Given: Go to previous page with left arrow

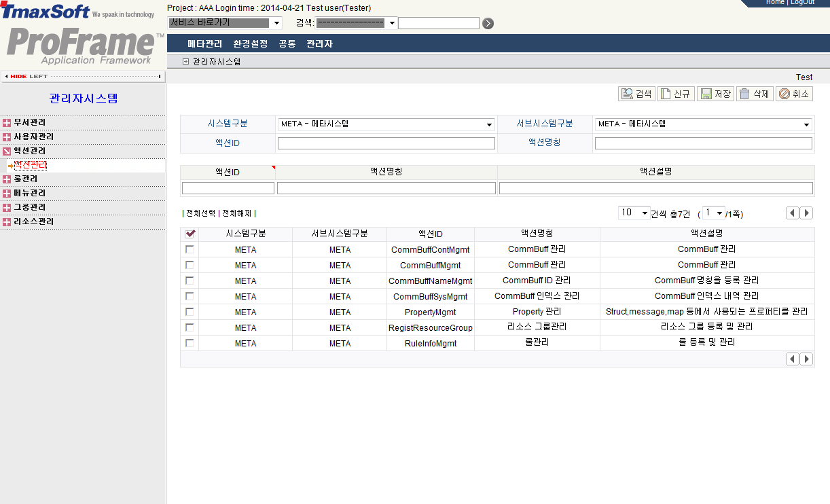Looking at the screenshot, I should (792, 213).
